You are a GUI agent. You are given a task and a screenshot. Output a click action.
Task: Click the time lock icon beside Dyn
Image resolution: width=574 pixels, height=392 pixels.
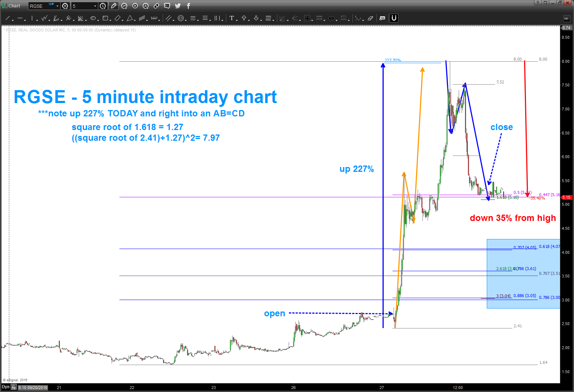pos(14,387)
